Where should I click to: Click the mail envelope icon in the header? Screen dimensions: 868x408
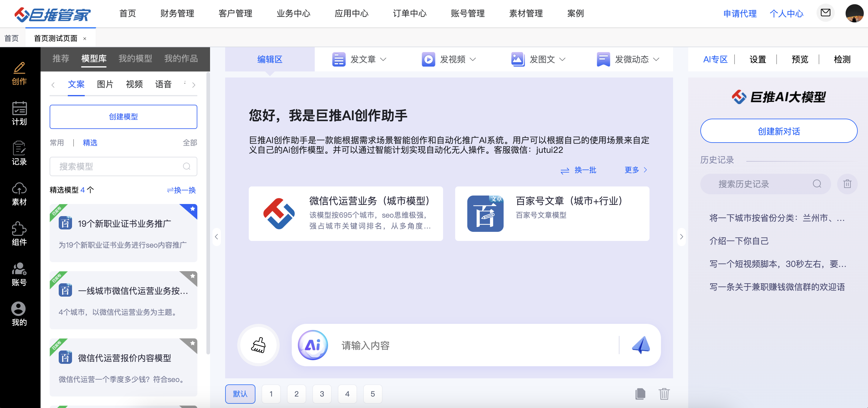coord(825,13)
